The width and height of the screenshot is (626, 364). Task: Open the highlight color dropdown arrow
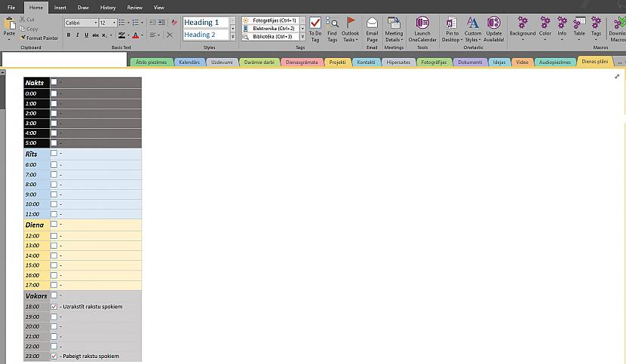pyautogui.click(x=127, y=35)
